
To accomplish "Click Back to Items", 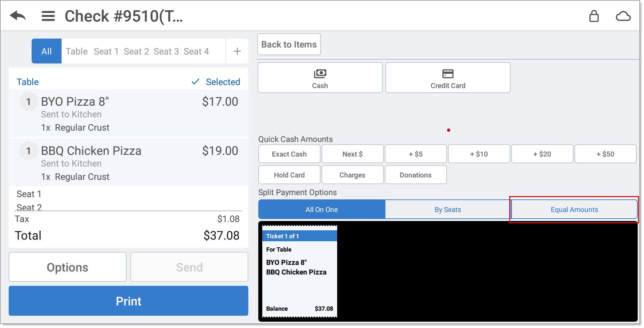I will point(289,44).
